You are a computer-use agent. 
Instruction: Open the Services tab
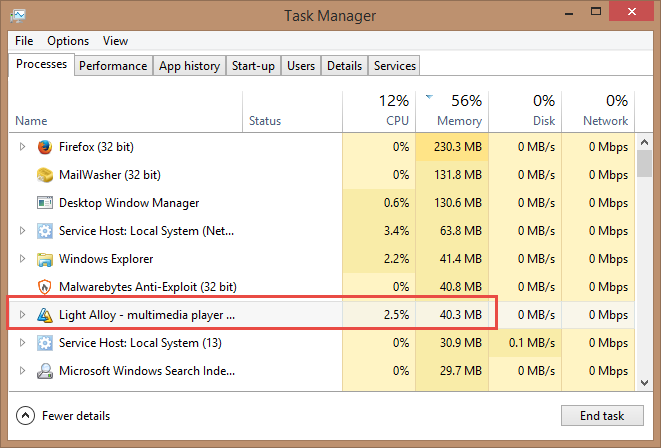pyautogui.click(x=394, y=66)
